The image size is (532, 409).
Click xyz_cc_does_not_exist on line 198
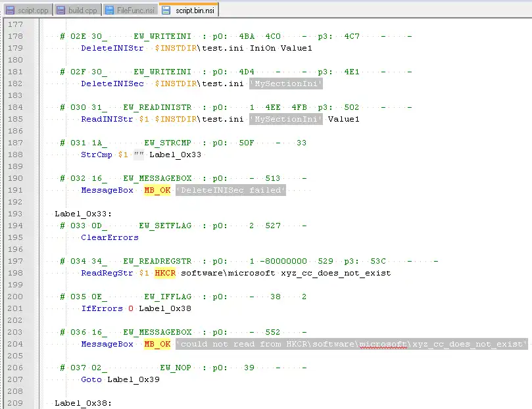coord(335,273)
